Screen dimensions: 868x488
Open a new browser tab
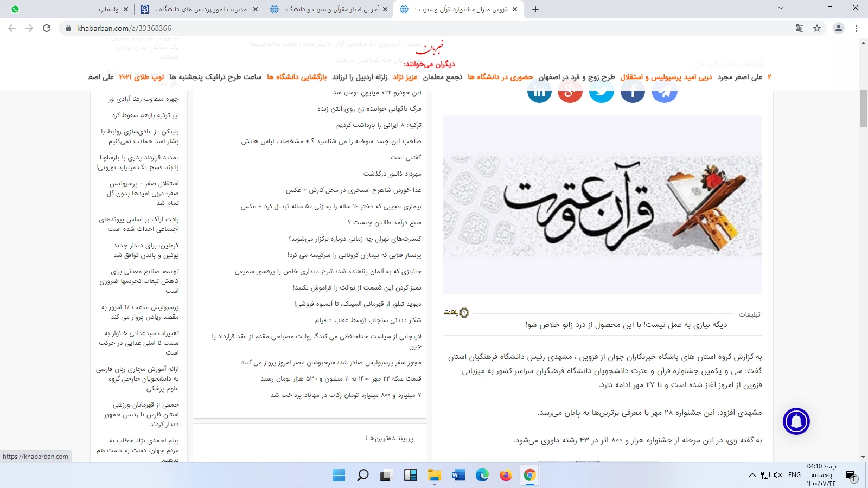coord(535,9)
